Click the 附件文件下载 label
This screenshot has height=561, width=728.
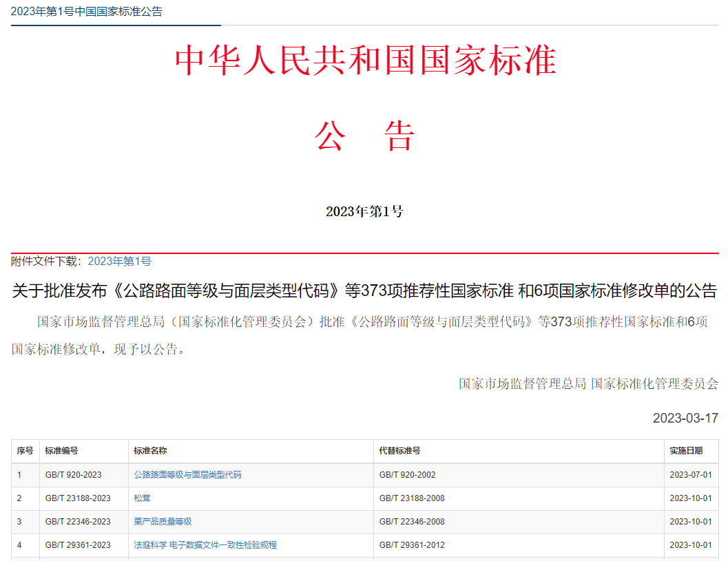(x=41, y=261)
